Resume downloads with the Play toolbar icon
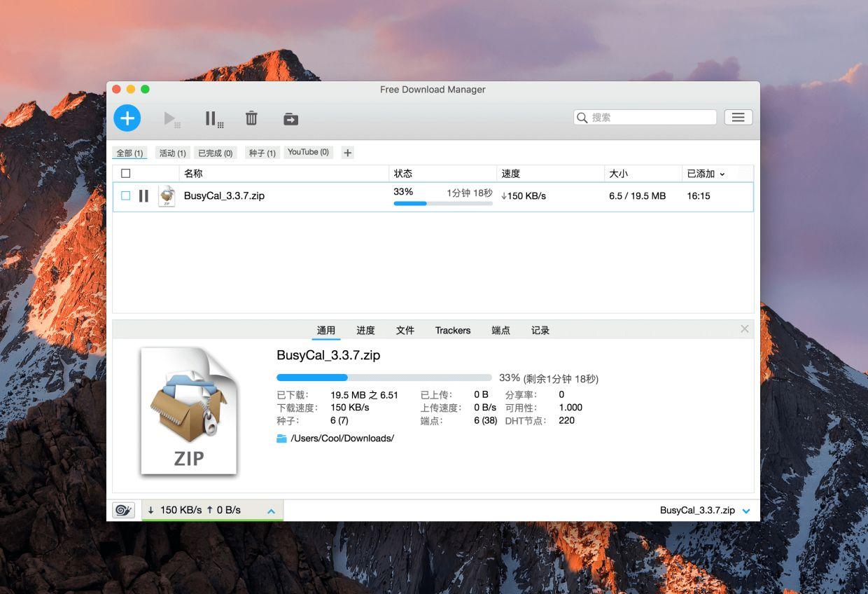 click(x=171, y=118)
